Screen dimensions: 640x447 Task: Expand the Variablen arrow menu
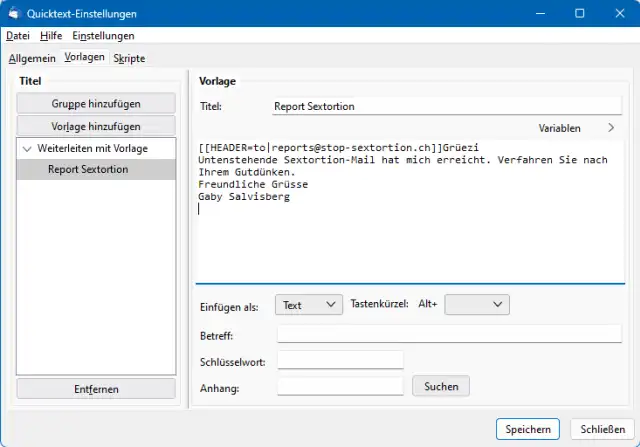611,128
